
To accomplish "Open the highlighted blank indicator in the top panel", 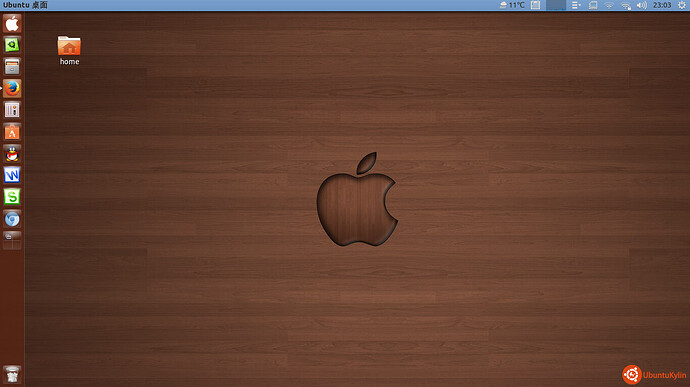I will [556, 5].
